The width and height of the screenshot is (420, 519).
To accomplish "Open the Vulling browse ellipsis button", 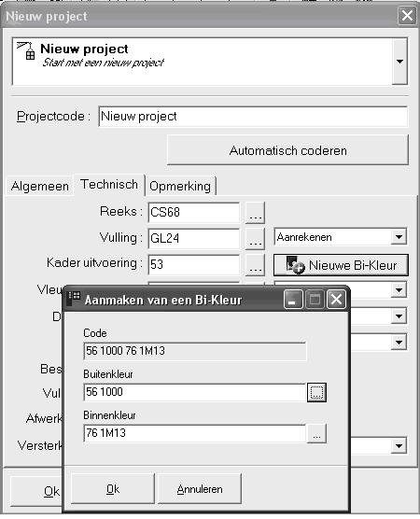I will click(255, 238).
